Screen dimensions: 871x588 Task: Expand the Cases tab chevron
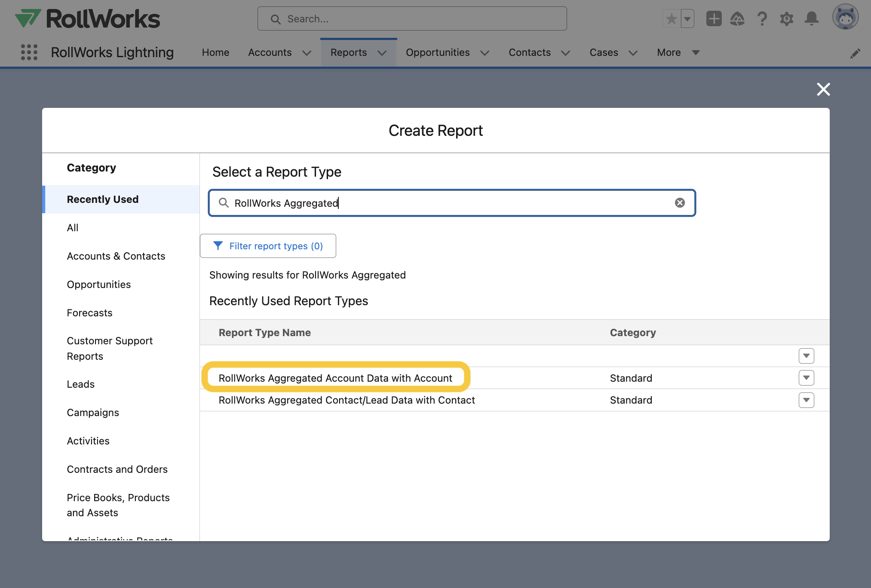633,53
